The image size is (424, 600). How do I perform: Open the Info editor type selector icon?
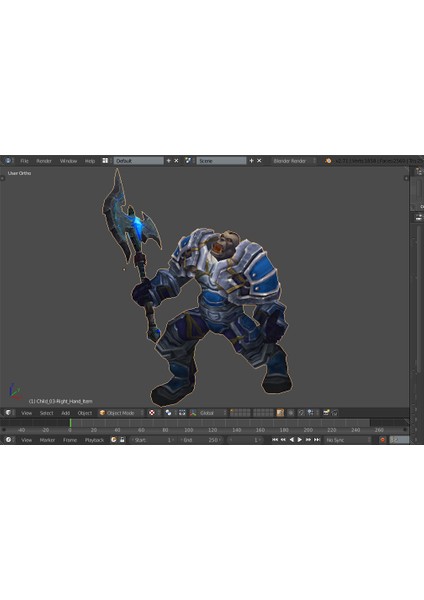pyautogui.click(x=8, y=161)
